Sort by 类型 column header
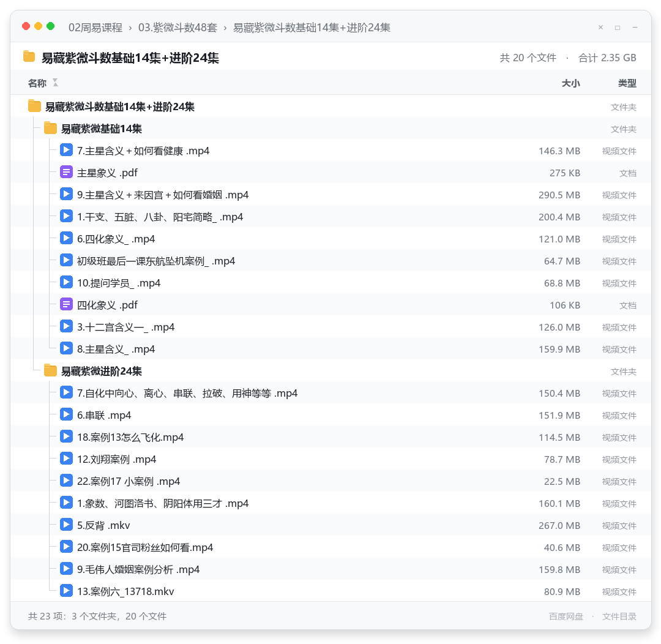This screenshot has height=644, width=661. (x=627, y=83)
